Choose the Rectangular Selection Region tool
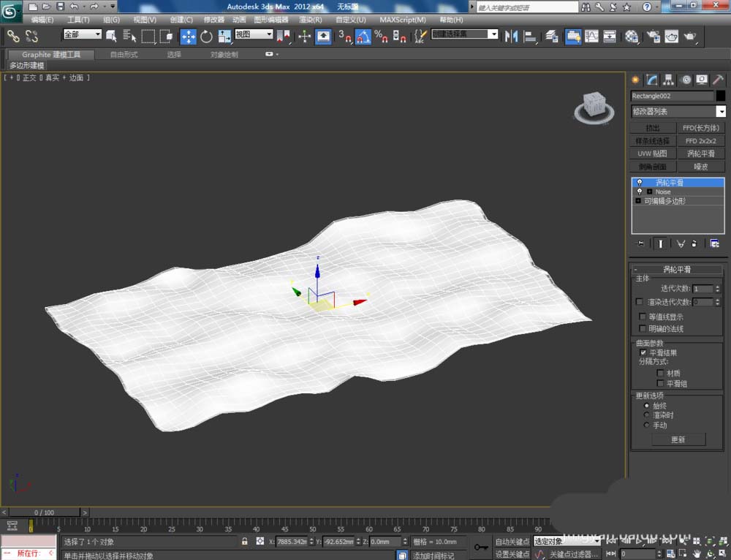 tap(148, 36)
